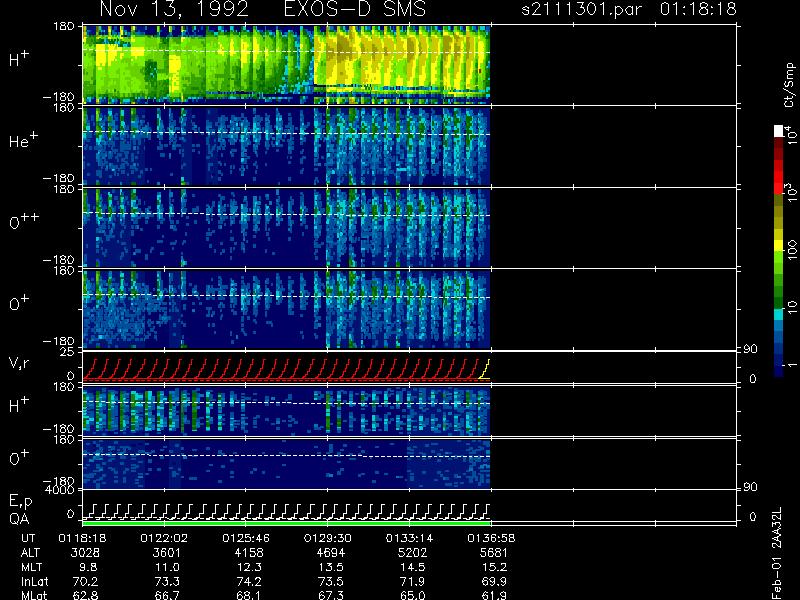Screen dimensions: 800x600
Task: Click the white top block of the color bar
Action: [779, 131]
